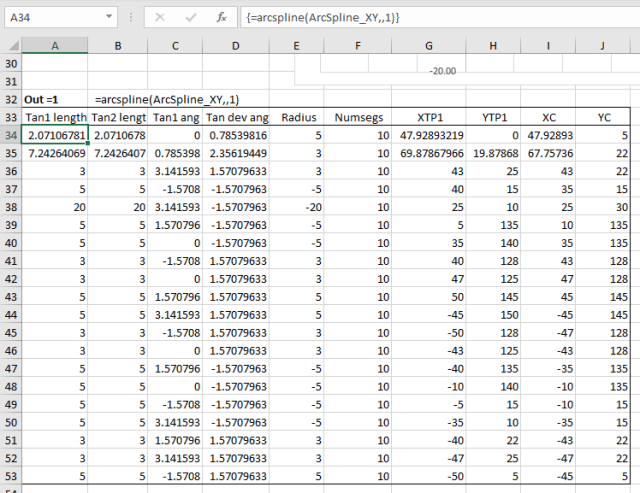640x493 pixels.
Task: Select column J header
Action: (604, 45)
